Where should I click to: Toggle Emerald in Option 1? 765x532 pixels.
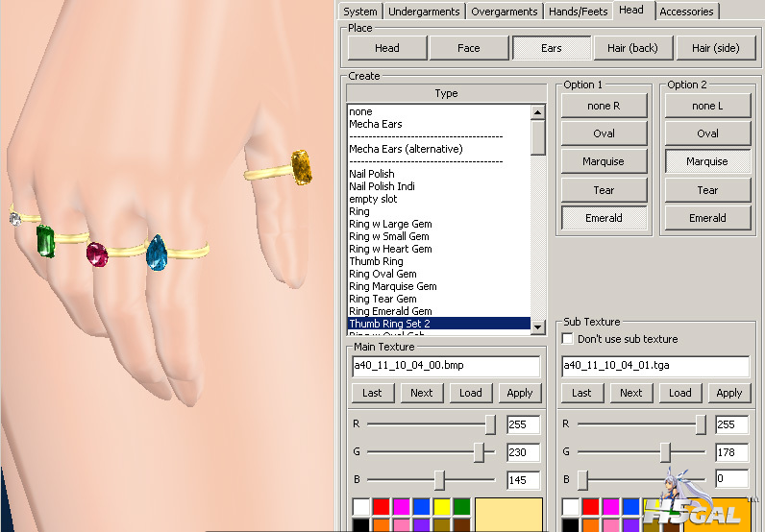(604, 218)
